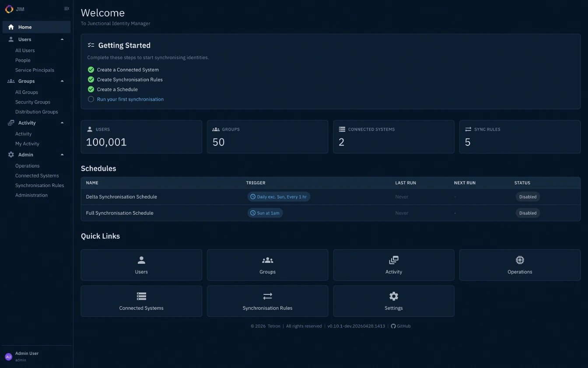
Task: Select the Home icon in the sidebar
Action: point(10,27)
